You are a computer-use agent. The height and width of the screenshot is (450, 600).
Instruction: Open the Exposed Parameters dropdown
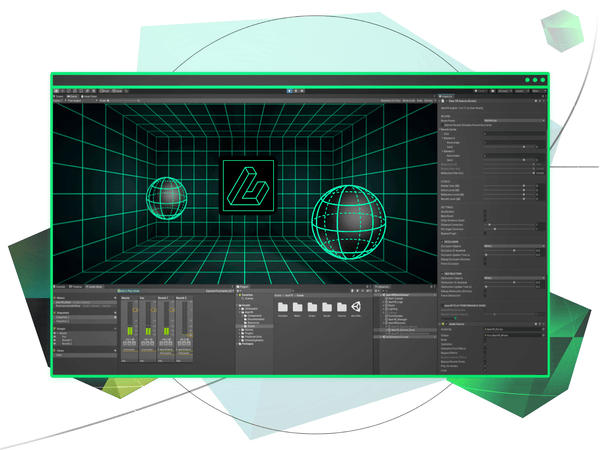[x=220, y=291]
